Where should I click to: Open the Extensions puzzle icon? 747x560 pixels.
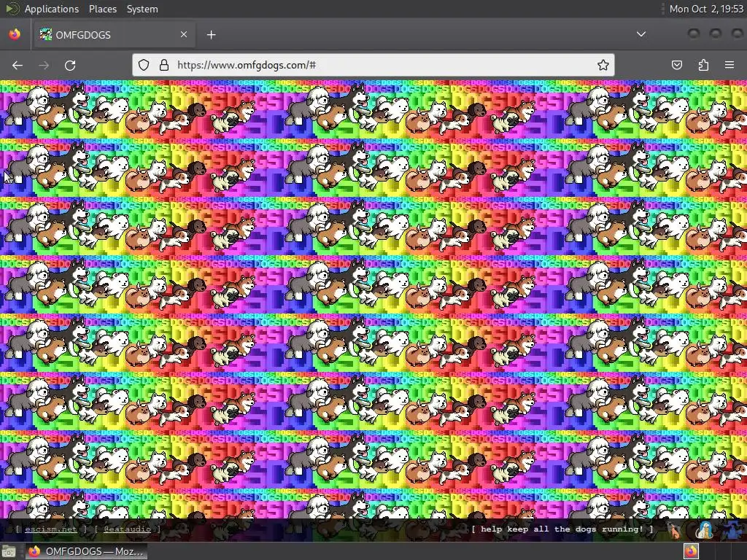coord(703,65)
